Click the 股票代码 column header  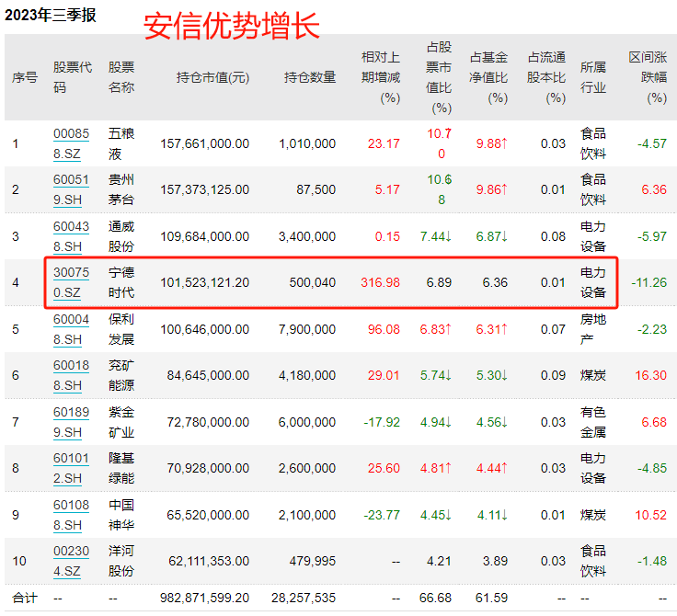(x=73, y=78)
